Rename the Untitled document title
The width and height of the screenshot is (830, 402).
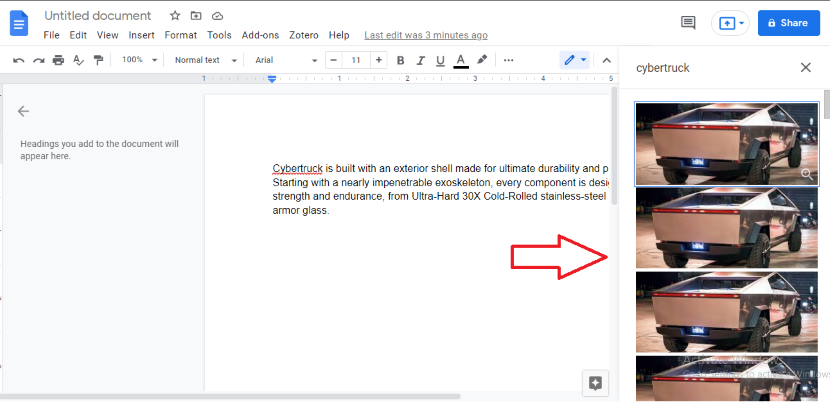tap(98, 16)
